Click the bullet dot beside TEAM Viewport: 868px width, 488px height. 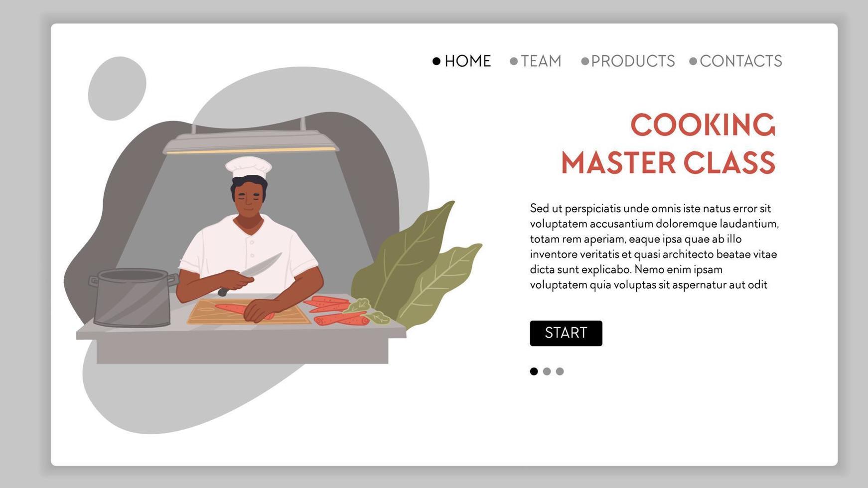click(x=514, y=61)
